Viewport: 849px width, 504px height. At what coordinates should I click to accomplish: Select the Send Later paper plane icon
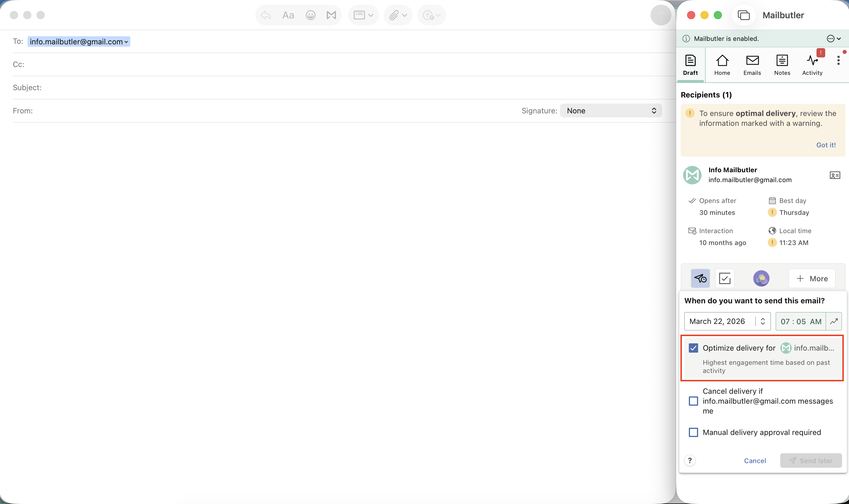[700, 278]
